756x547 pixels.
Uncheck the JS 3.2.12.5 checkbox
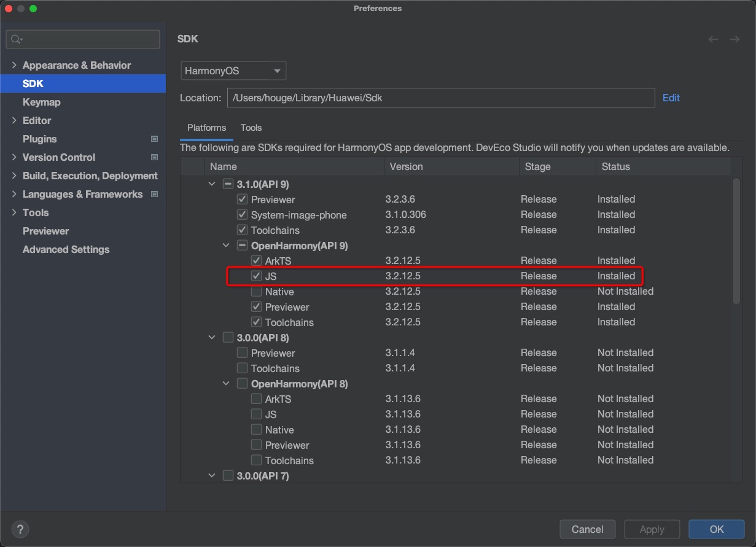(x=256, y=276)
